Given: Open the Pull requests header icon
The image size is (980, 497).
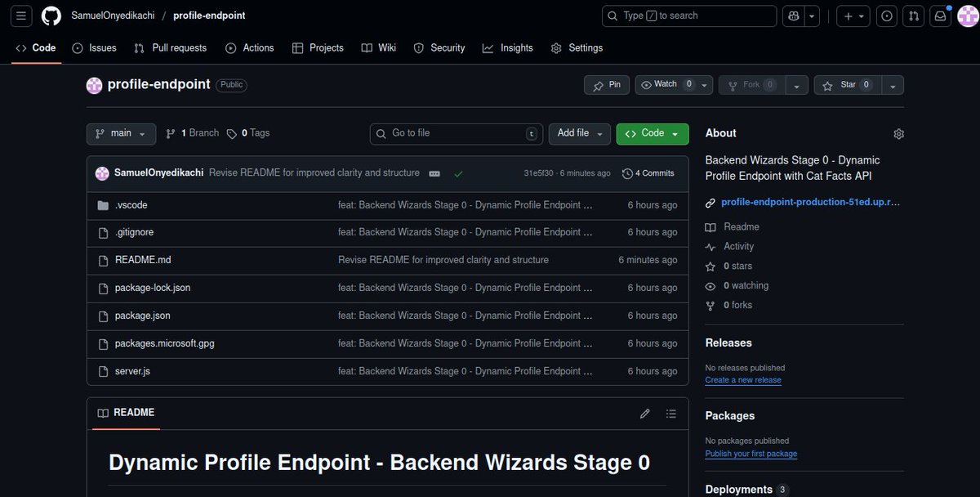Looking at the screenshot, I should (x=914, y=16).
